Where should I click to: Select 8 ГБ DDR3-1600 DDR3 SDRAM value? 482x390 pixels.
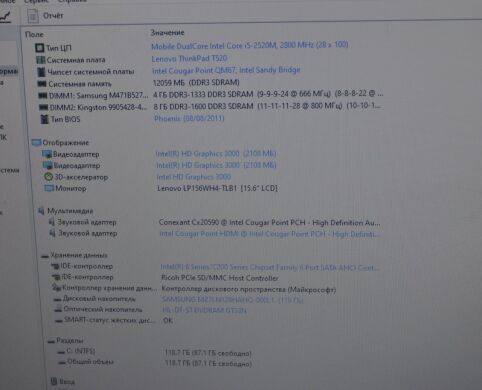(267, 106)
